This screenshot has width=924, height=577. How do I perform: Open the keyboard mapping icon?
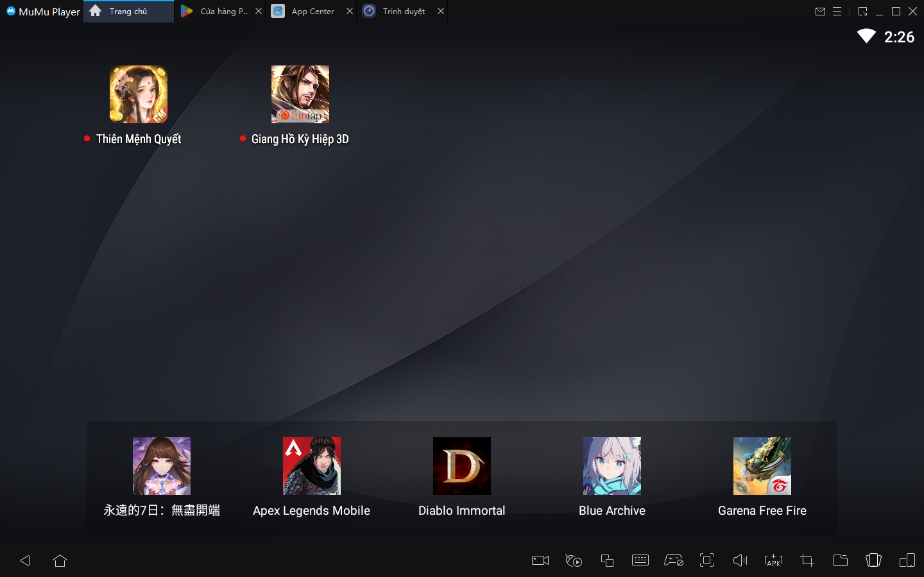tap(640, 560)
